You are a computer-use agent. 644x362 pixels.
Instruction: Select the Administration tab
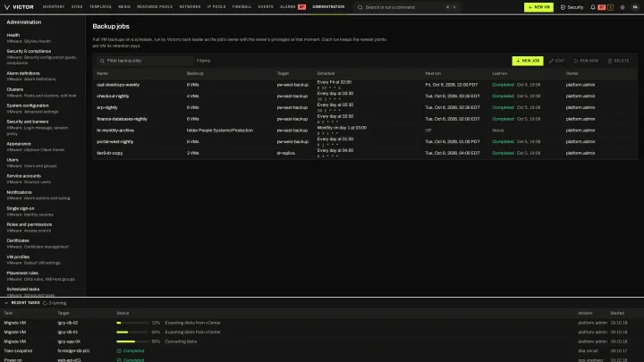(x=328, y=7)
